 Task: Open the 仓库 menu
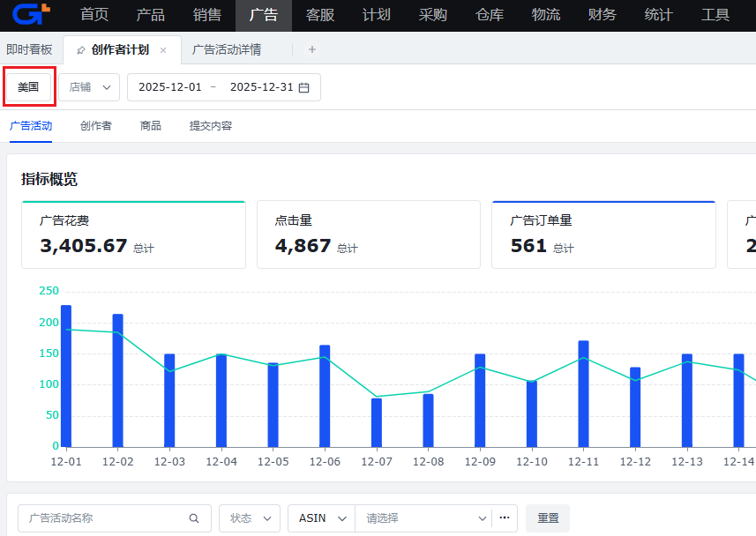pos(490,15)
